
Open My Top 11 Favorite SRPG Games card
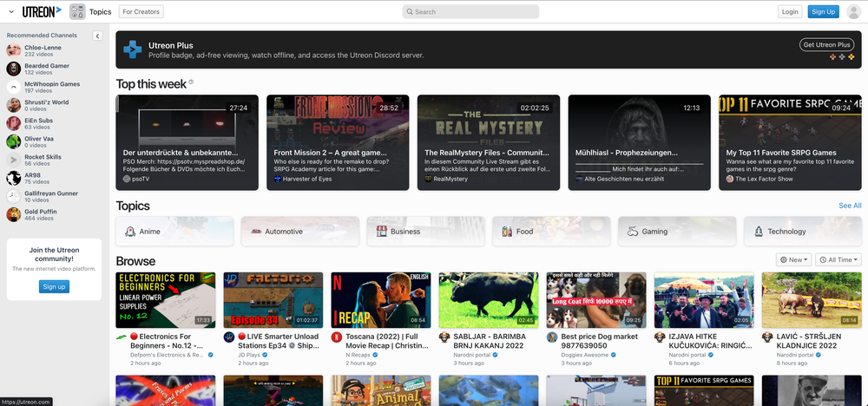click(790, 143)
